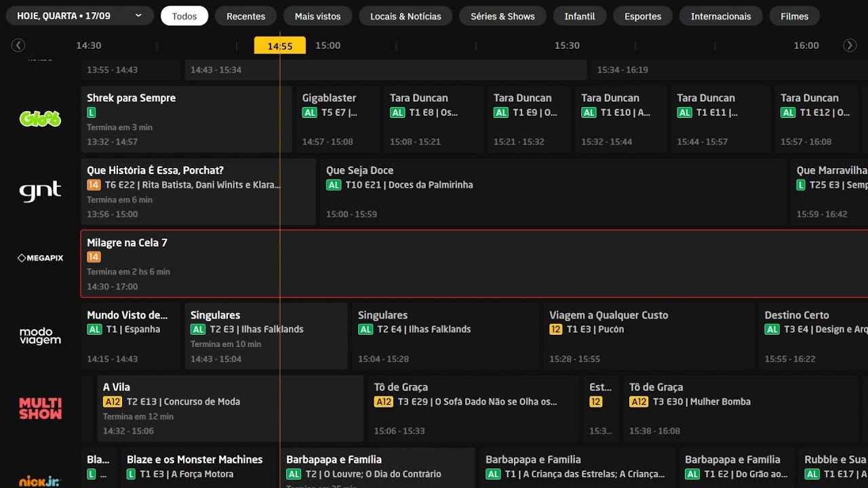Open Barbapapa A Criança das Estrelas episode

577,468
